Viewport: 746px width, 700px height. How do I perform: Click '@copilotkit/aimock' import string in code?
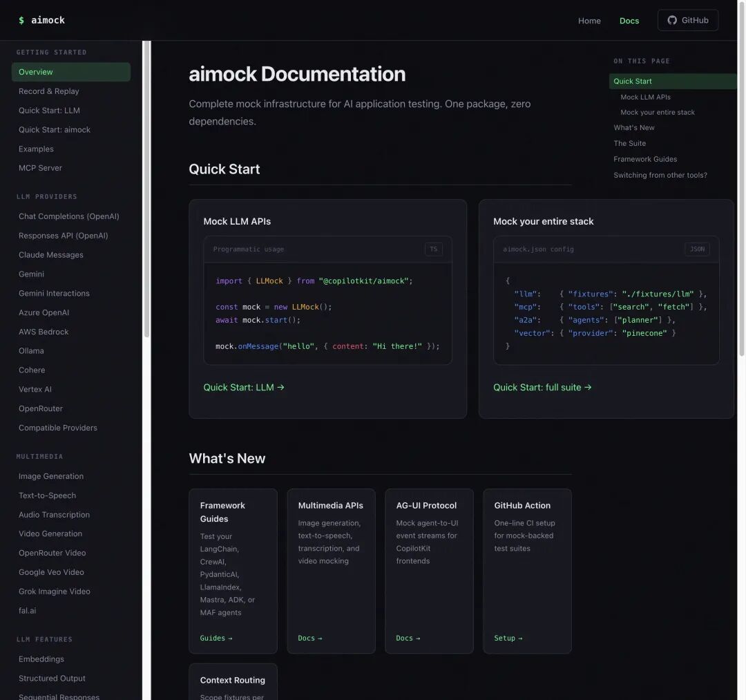pyautogui.click(x=363, y=281)
